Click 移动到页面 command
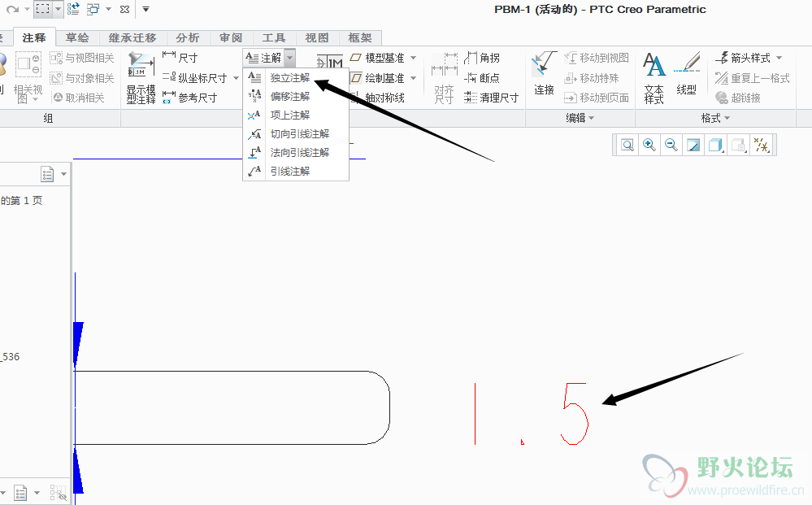The width and height of the screenshot is (812, 505). tap(597, 98)
